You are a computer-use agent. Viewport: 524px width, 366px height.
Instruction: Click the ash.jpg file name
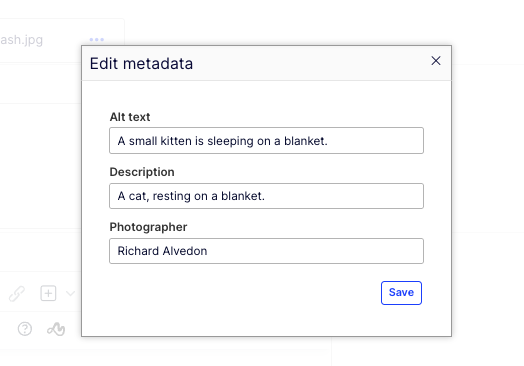21,40
